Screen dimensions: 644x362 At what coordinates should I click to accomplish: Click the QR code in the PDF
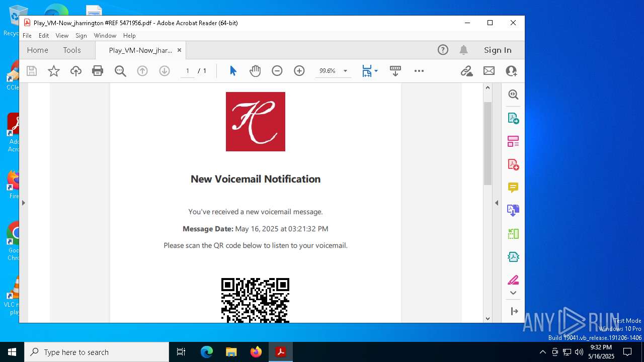256,300
